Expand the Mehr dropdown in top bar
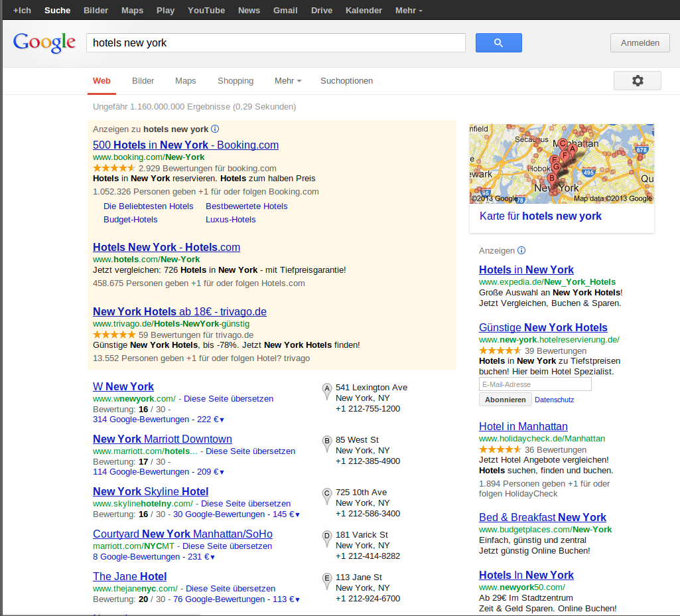The height and width of the screenshot is (616, 680). click(409, 11)
